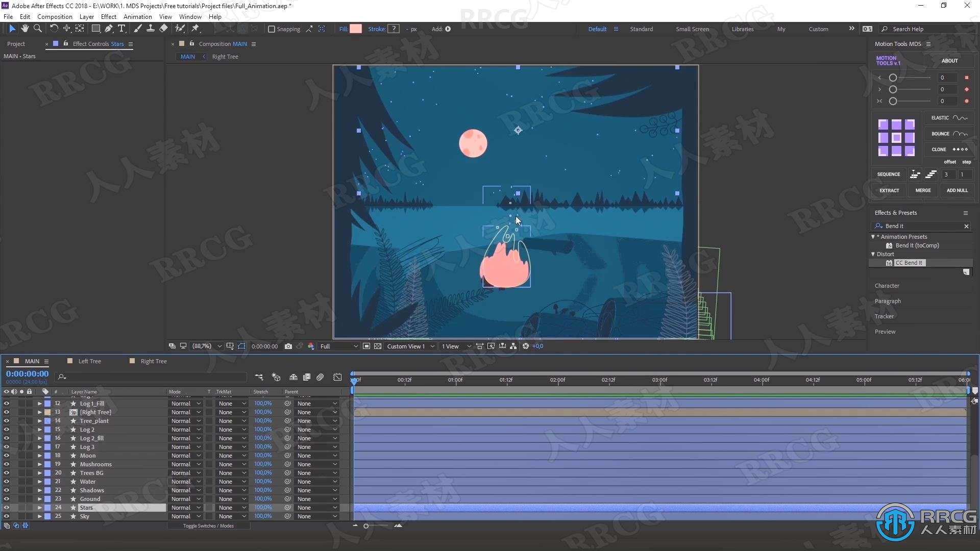Viewport: 980px width, 551px height.
Task: Click the first ease slider knob in Motion Tools
Action: 893,78
